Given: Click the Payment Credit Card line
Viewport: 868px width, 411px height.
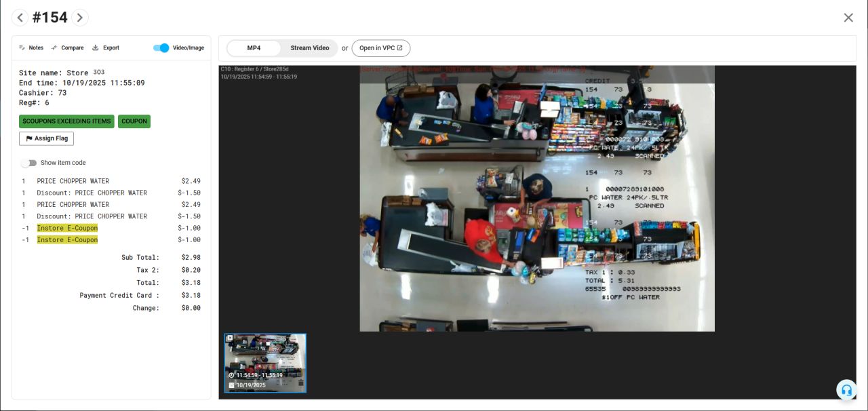Looking at the screenshot, I should coord(140,295).
